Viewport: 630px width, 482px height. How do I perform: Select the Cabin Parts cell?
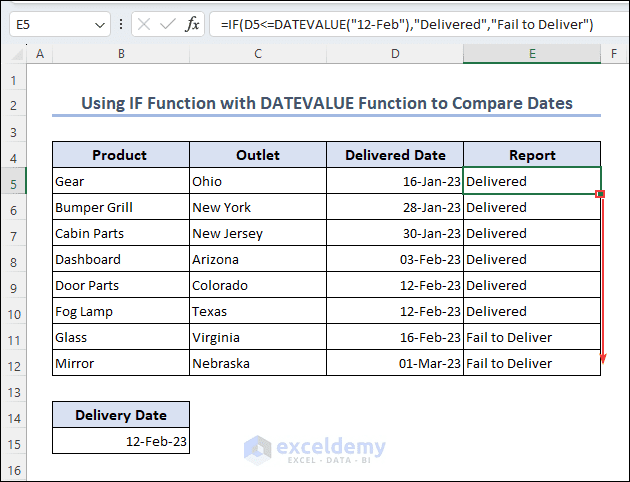(121, 233)
